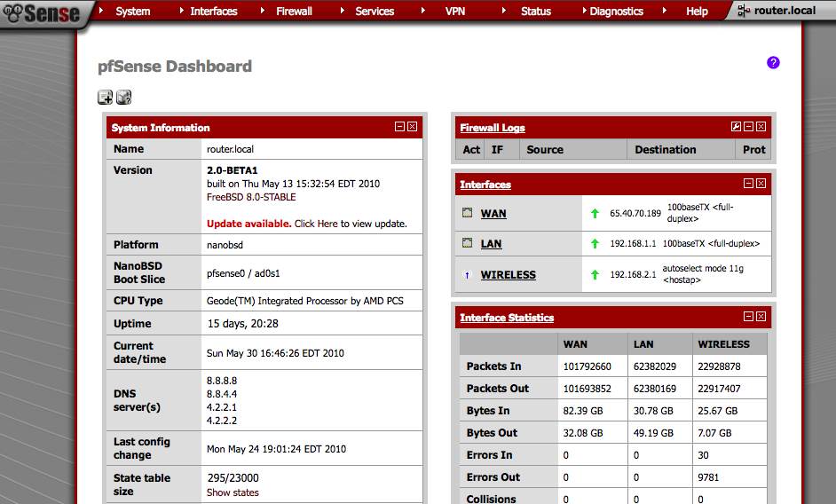Open the LAN interface link
The width and height of the screenshot is (836, 504).
pos(491,244)
